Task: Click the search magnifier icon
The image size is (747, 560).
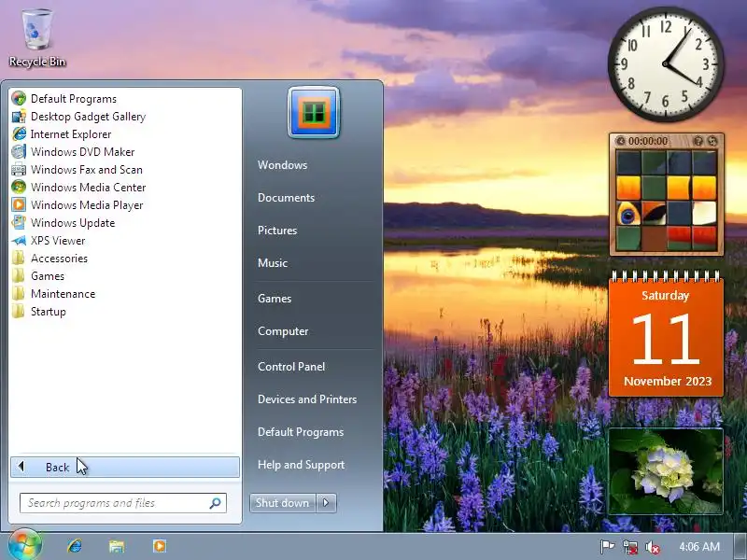Action: (215, 503)
